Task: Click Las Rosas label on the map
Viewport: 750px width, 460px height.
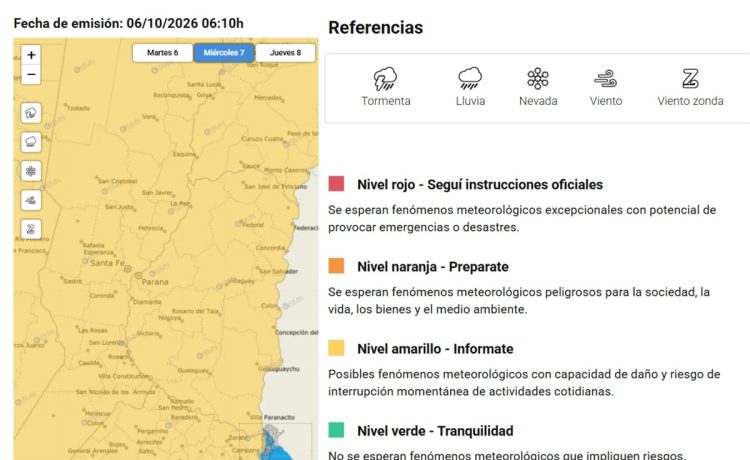Action: tap(93, 330)
